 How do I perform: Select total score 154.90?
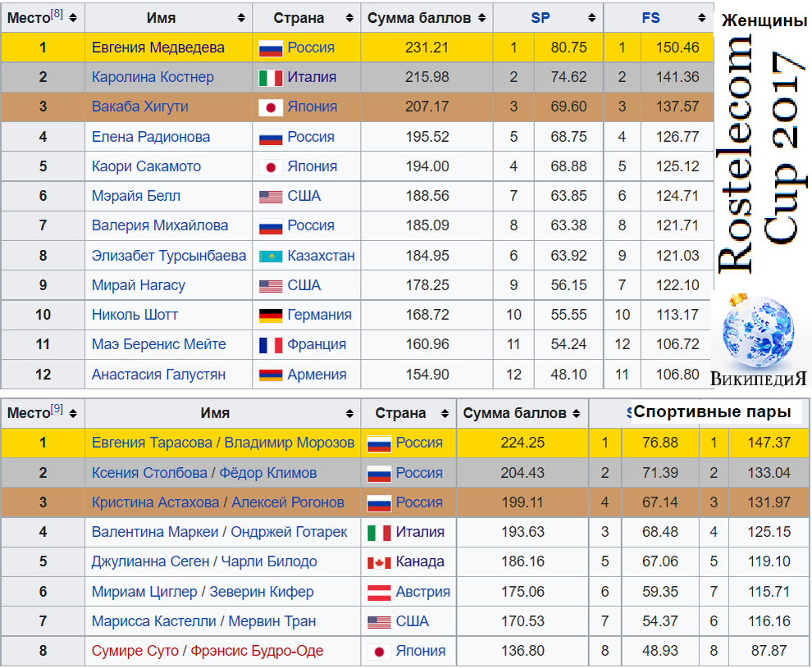point(427,375)
